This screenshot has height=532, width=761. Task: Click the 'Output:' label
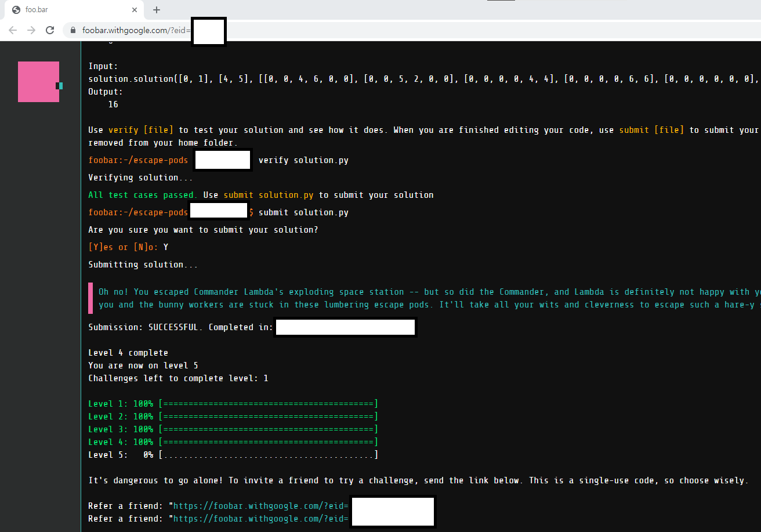106,92
